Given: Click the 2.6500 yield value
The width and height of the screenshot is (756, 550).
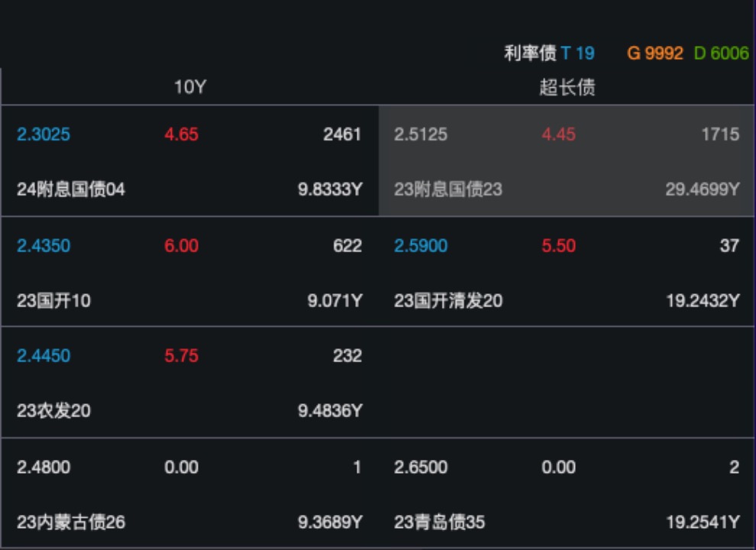Looking at the screenshot, I should coord(421,467).
